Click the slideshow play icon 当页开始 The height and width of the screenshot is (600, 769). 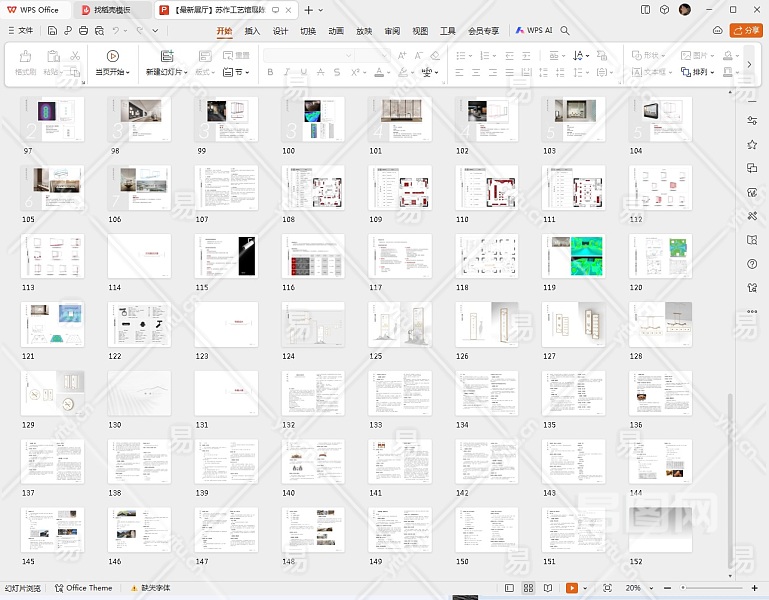pos(112,56)
